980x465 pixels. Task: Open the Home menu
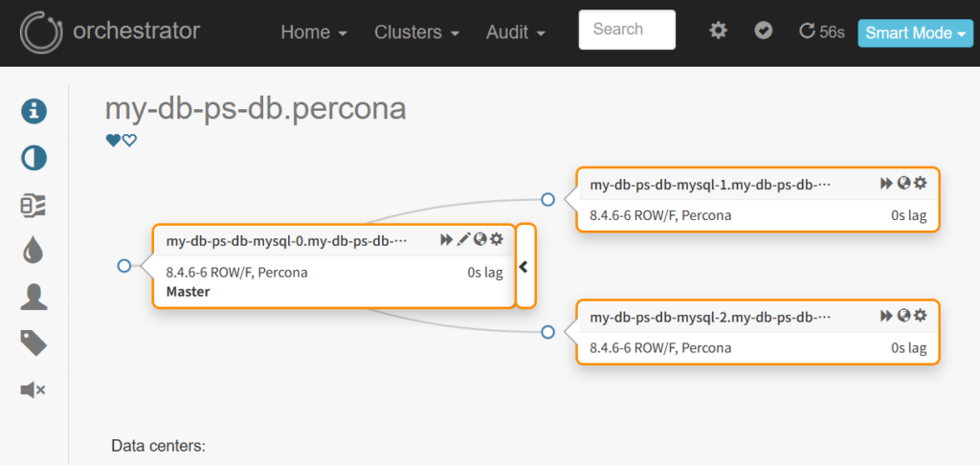(x=313, y=33)
